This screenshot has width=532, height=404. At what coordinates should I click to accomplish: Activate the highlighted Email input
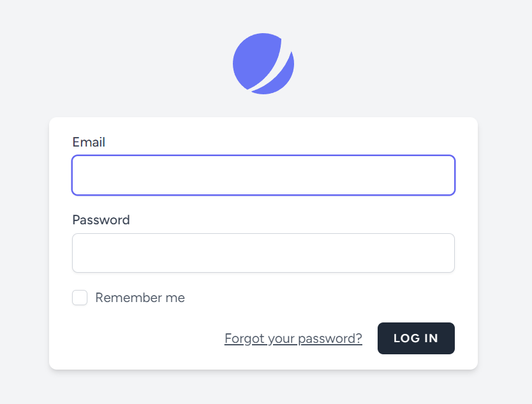(x=263, y=175)
